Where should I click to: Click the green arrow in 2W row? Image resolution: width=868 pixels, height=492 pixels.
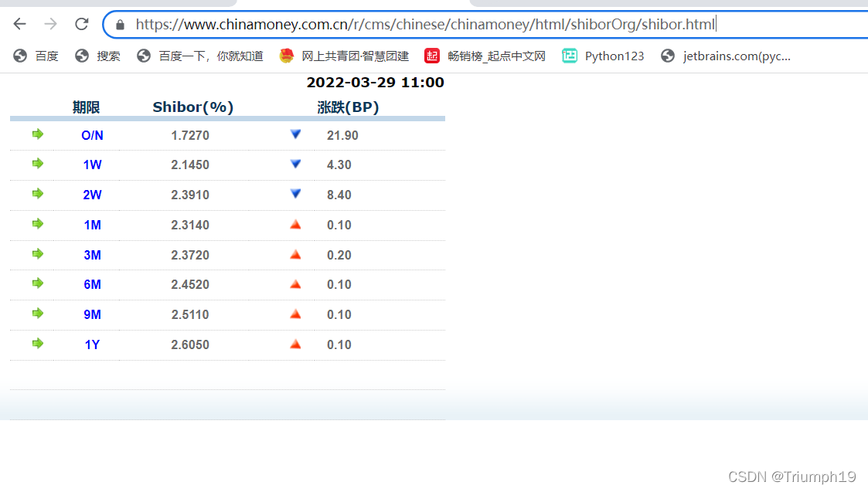click(x=38, y=193)
